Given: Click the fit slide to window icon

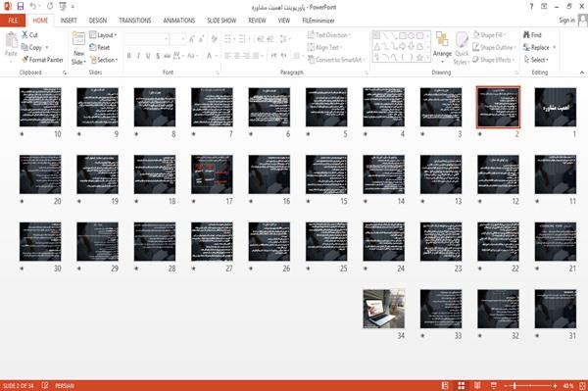Looking at the screenshot, I should pyautogui.click(x=582, y=385).
